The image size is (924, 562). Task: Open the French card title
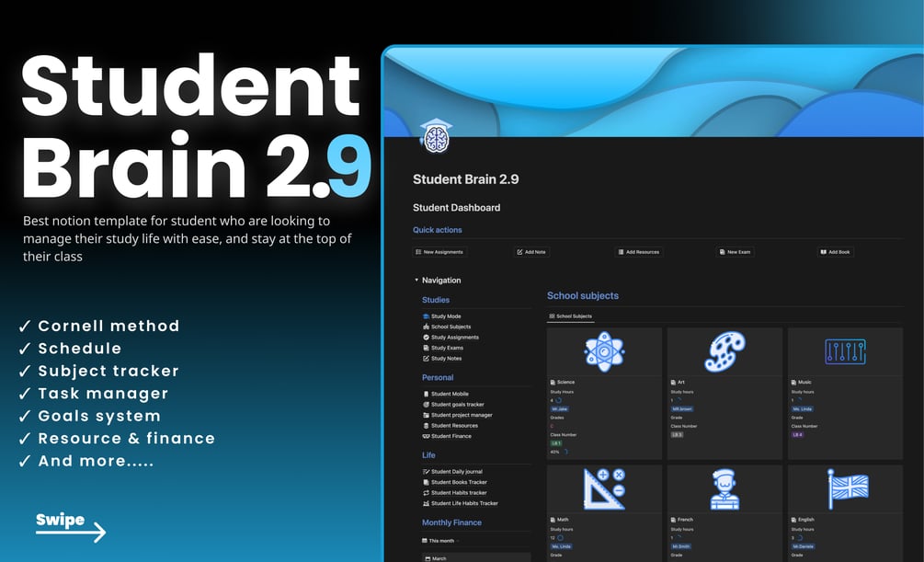pyautogui.click(x=685, y=520)
